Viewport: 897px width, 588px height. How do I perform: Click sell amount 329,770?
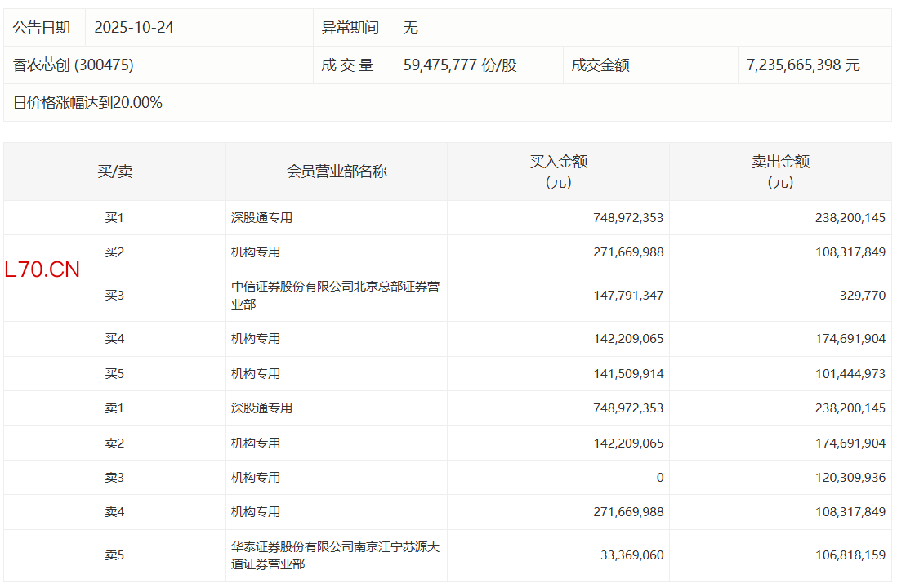pos(863,296)
